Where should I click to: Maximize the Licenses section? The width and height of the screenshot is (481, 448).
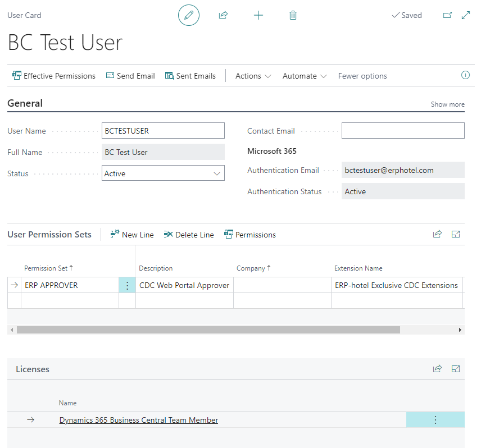(x=456, y=369)
